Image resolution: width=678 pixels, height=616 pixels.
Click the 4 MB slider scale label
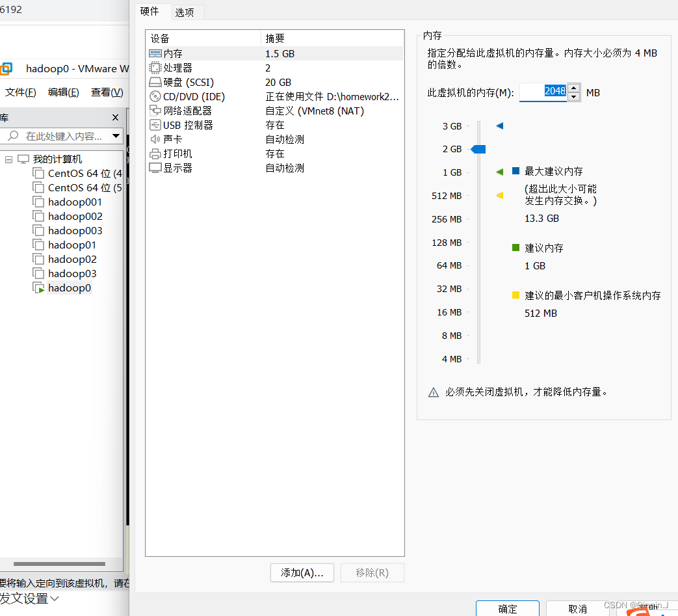click(x=452, y=359)
